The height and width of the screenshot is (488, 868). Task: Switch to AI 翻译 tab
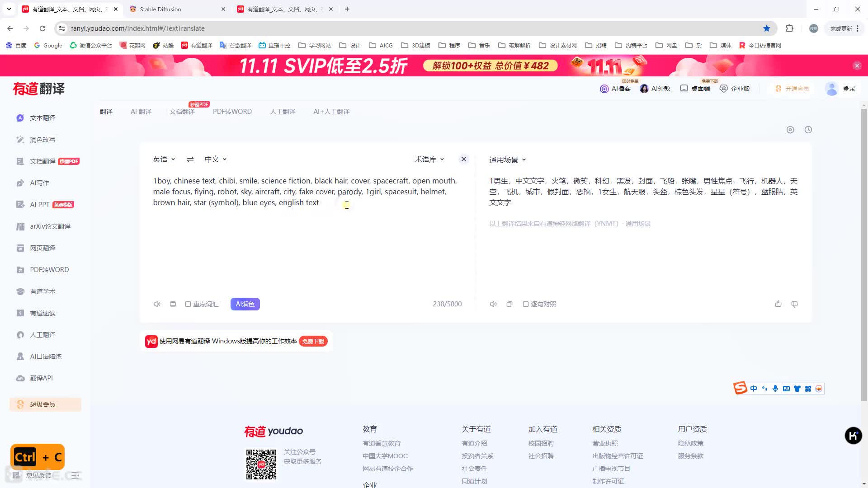(x=141, y=112)
